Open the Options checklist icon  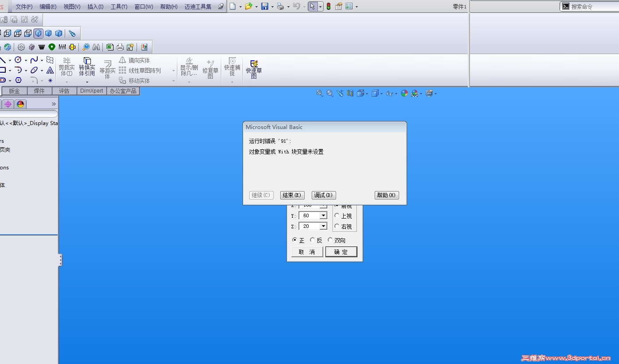[x=349, y=6]
